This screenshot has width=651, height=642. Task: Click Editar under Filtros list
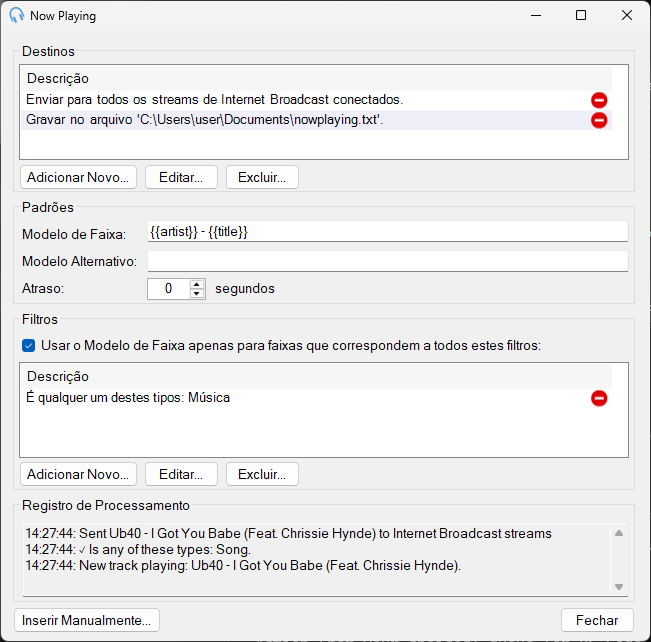181,474
